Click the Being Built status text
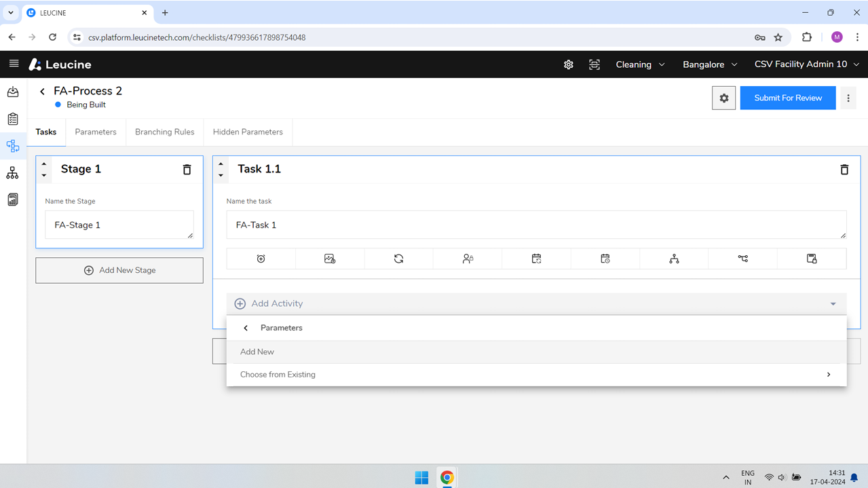This screenshot has width=868, height=488. pyautogui.click(x=86, y=105)
